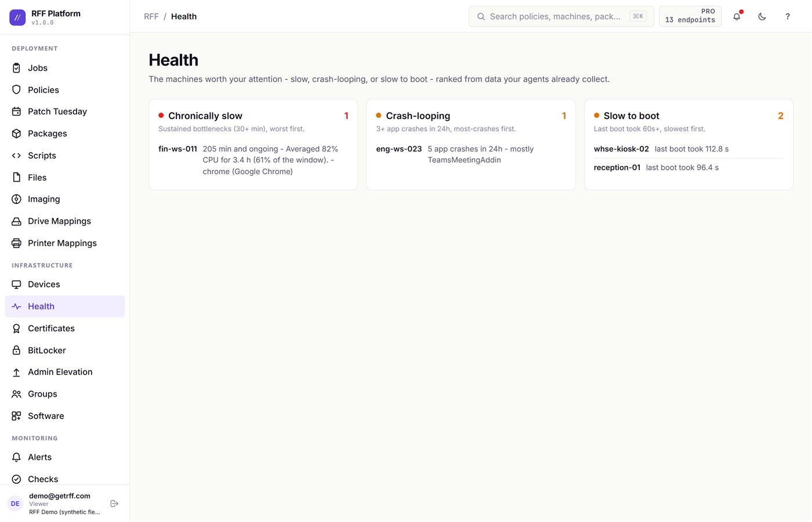
Task: Click the Imaging disc icon
Action: [16, 199]
